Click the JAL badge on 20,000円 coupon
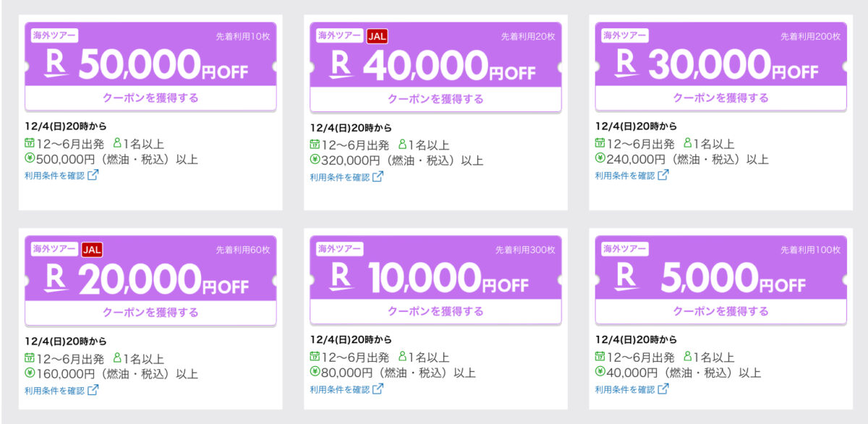 pyautogui.click(x=92, y=250)
